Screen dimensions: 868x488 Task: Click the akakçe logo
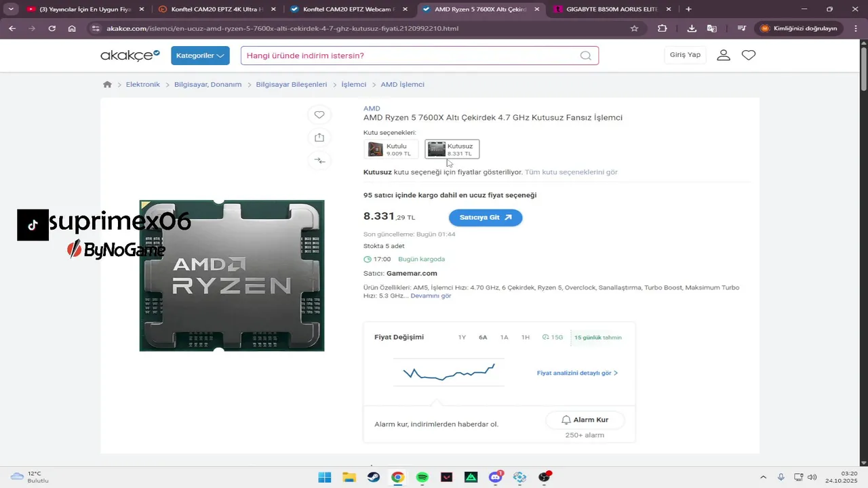click(130, 55)
